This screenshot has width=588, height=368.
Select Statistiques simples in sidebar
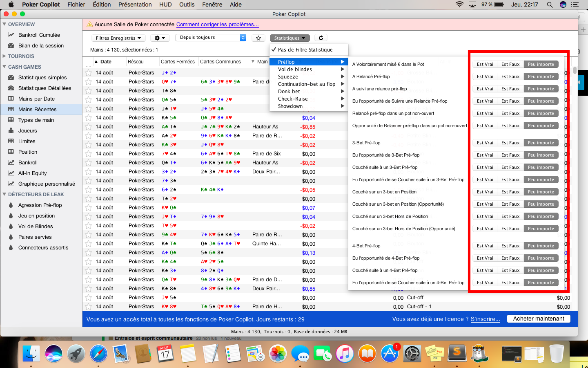click(x=42, y=78)
